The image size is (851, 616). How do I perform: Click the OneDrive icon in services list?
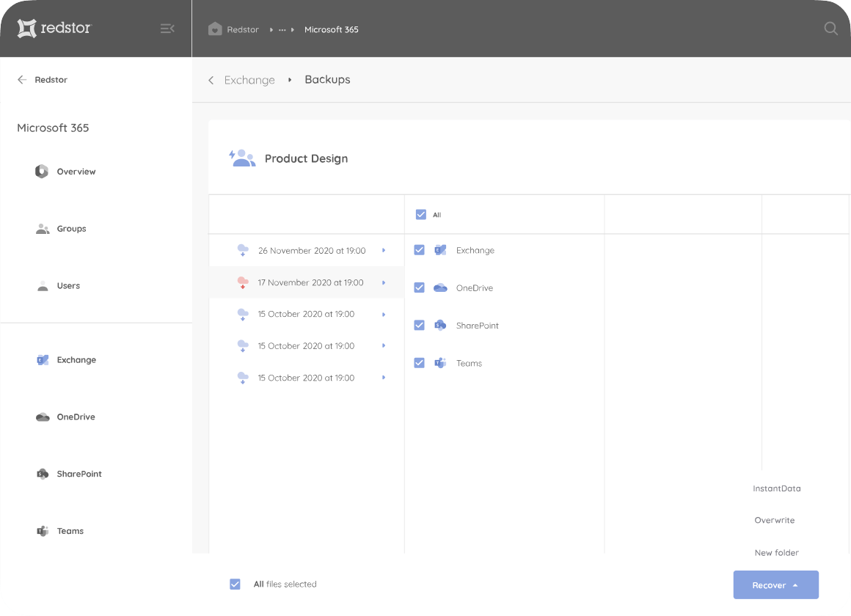[x=440, y=287]
